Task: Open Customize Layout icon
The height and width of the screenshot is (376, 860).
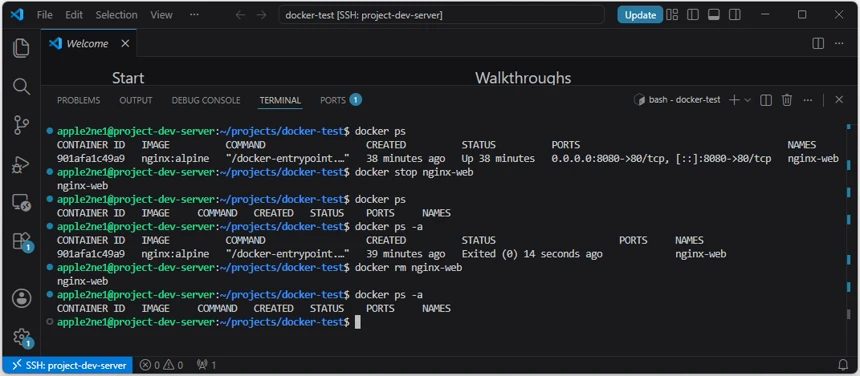Action: tap(672, 15)
